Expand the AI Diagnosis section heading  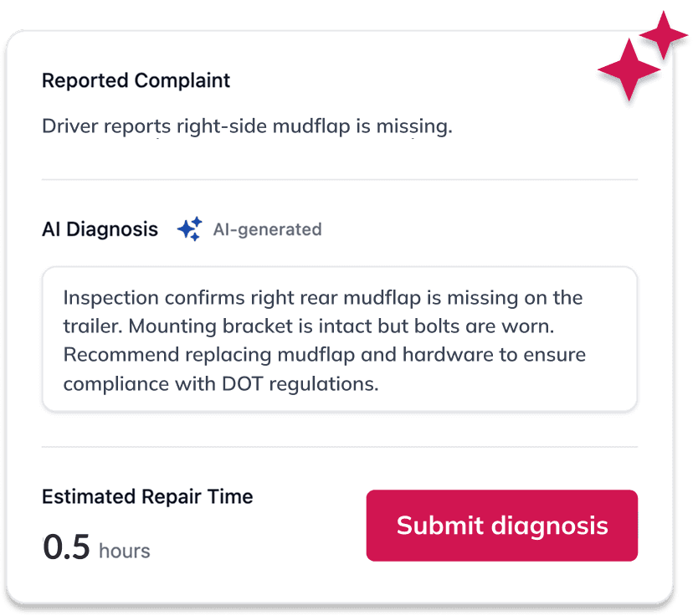[x=100, y=228]
